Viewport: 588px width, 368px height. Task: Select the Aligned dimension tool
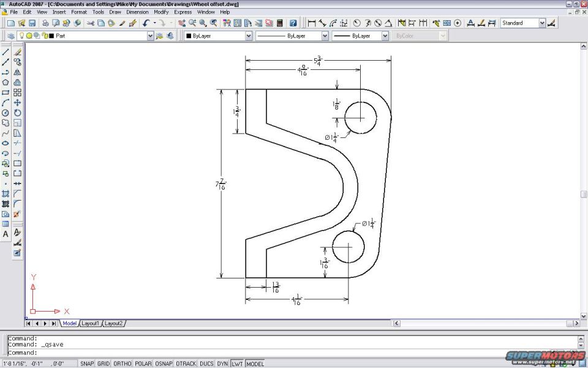pos(323,23)
